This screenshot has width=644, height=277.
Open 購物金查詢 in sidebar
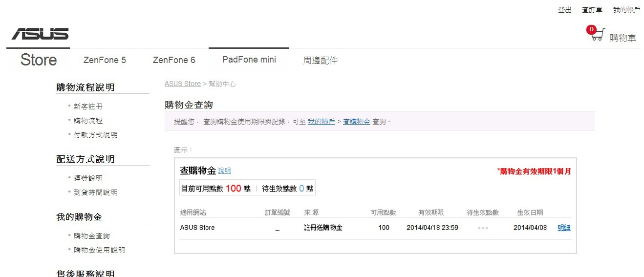[92, 236]
